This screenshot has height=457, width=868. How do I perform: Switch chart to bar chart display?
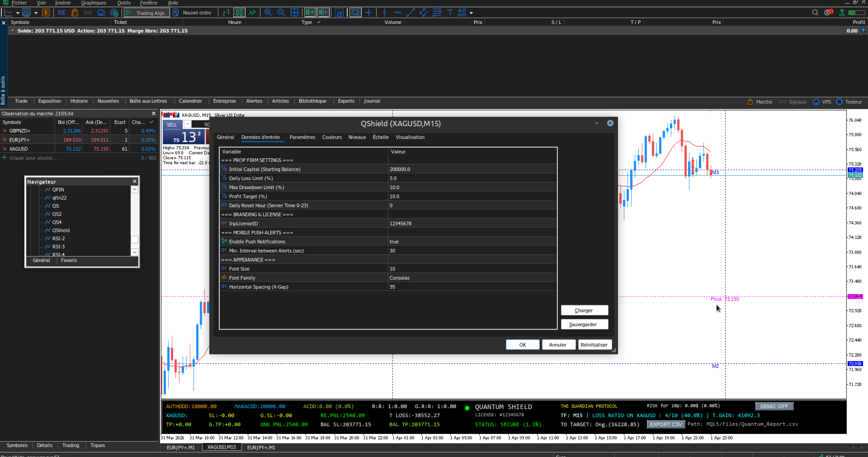point(226,13)
